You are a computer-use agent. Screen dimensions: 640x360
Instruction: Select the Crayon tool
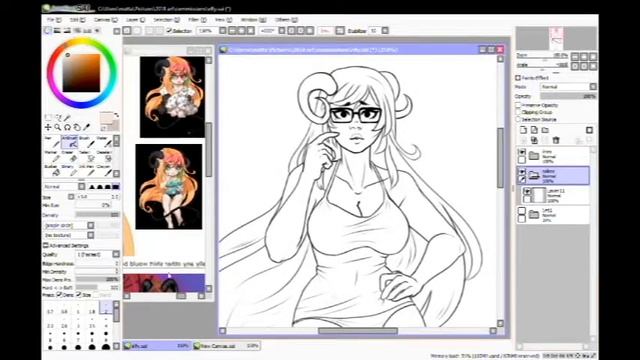click(x=104, y=170)
